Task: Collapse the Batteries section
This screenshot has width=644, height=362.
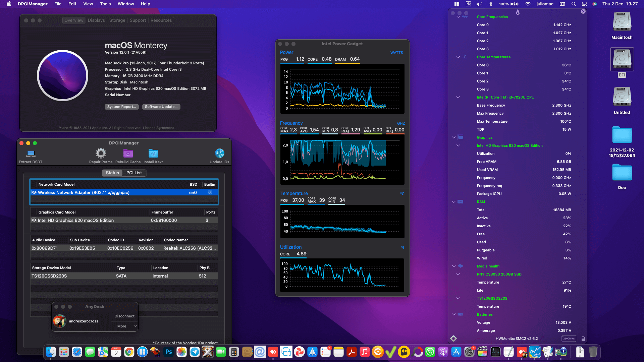Action: point(454,314)
